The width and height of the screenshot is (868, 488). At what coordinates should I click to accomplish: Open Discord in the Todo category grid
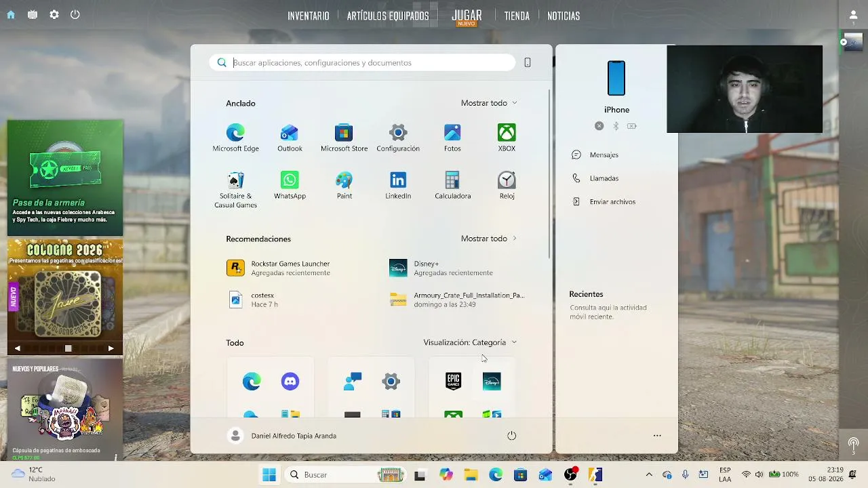coord(290,382)
